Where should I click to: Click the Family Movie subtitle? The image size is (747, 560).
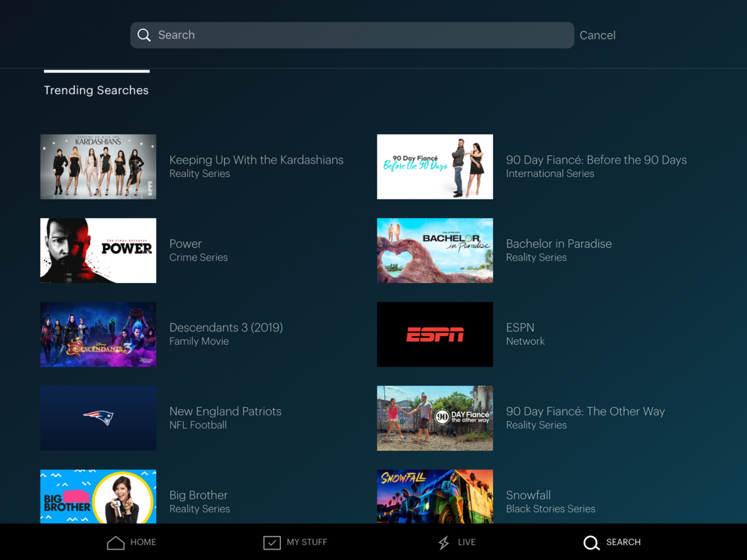[x=199, y=341]
